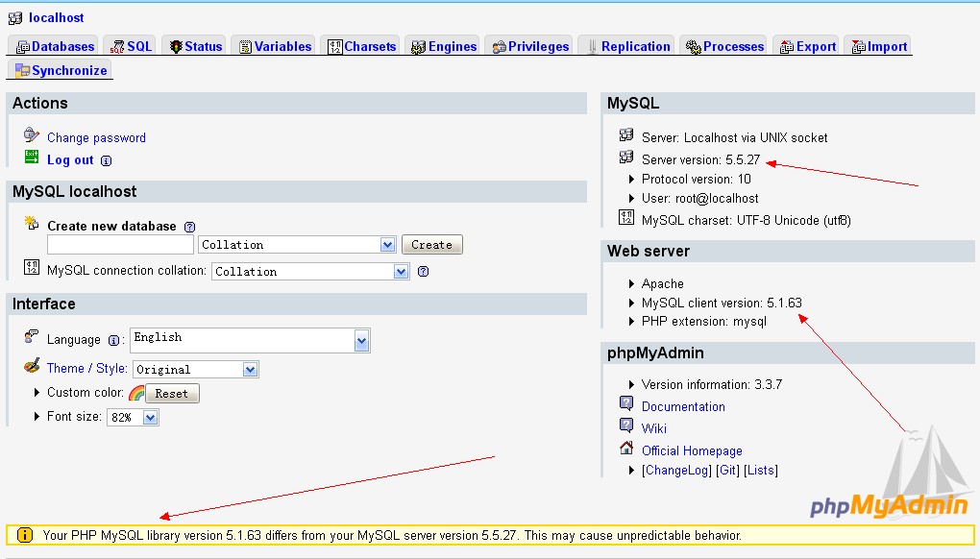The width and height of the screenshot is (980, 559).
Task: Open the Official Homepage link
Action: pyautogui.click(x=692, y=450)
